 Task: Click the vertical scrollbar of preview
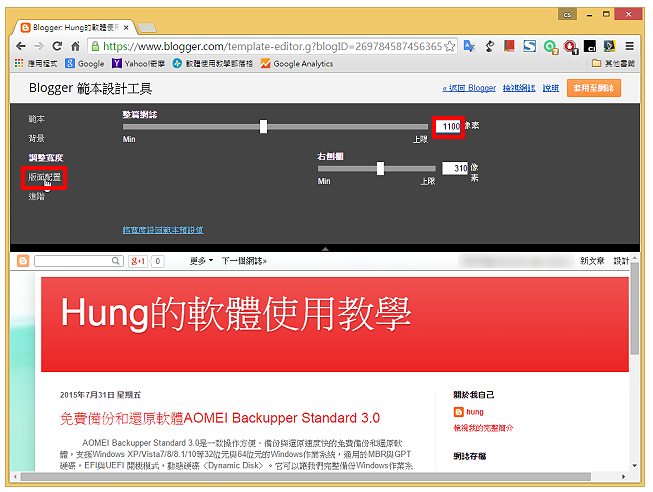pos(634,308)
